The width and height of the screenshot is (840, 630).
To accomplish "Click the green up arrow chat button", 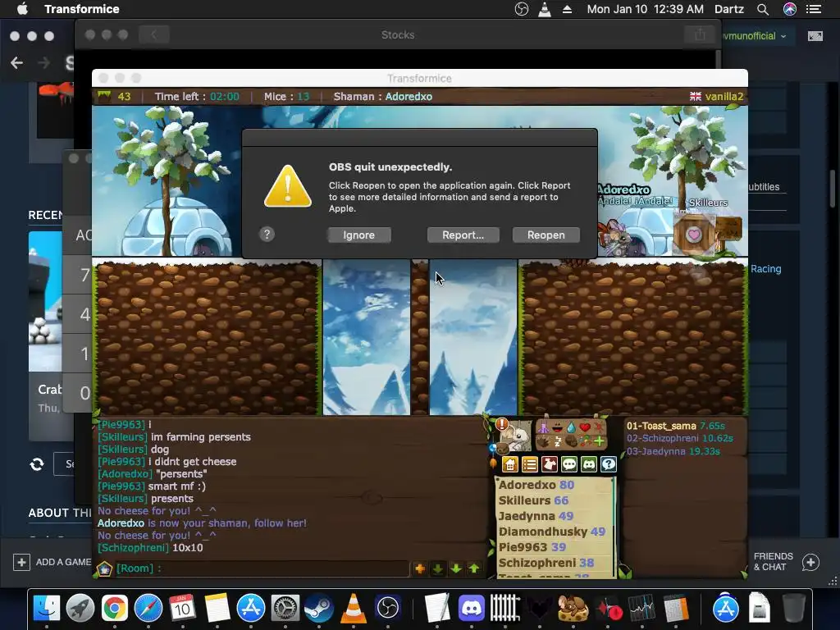I will pyautogui.click(x=474, y=568).
